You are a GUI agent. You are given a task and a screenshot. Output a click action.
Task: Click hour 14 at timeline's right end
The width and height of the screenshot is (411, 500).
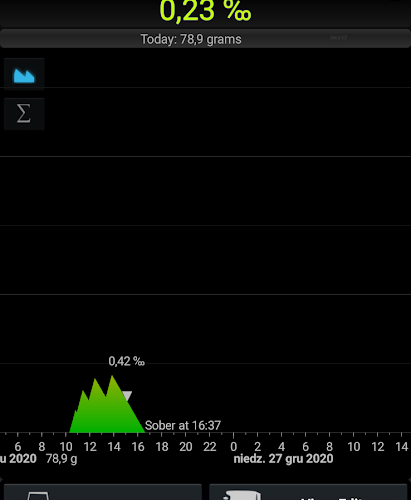coord(401,447)
